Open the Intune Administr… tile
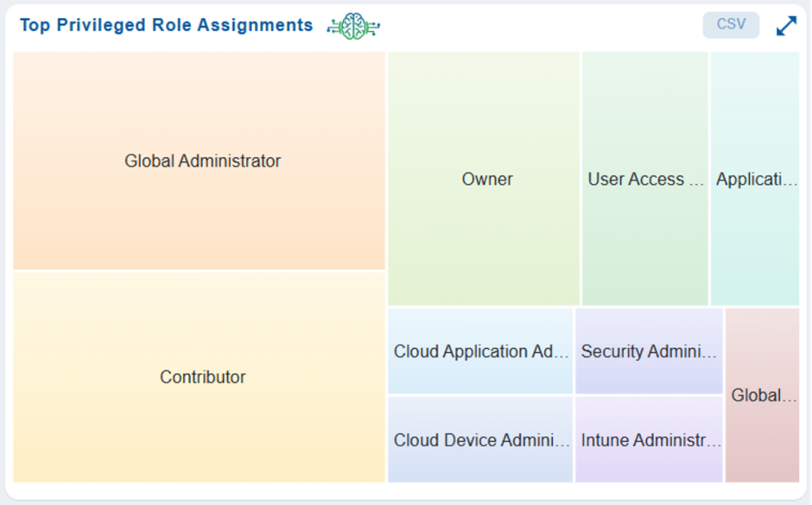Screen dimensions: 812x505 [649, 439]
